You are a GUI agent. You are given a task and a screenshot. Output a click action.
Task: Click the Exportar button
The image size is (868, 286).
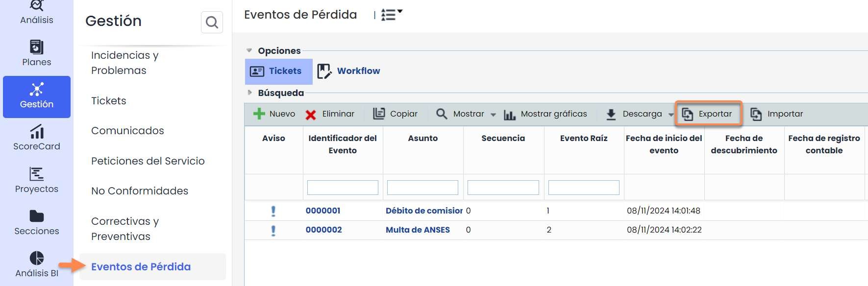click(708, 114)
